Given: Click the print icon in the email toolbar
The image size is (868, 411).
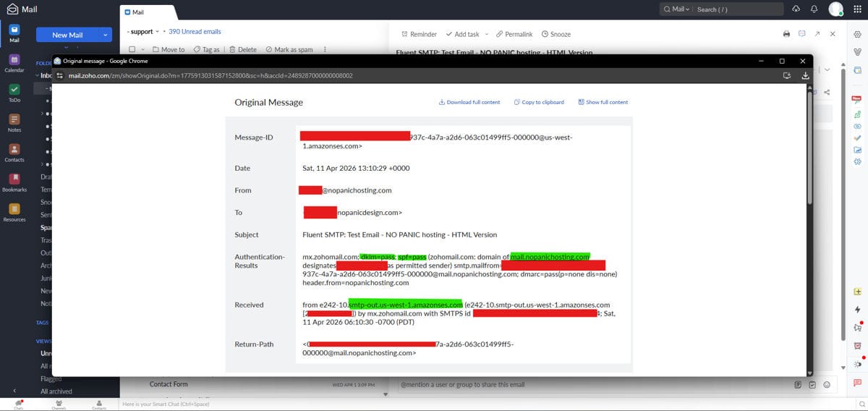Looking at the screenshot, I should [786, 34].
